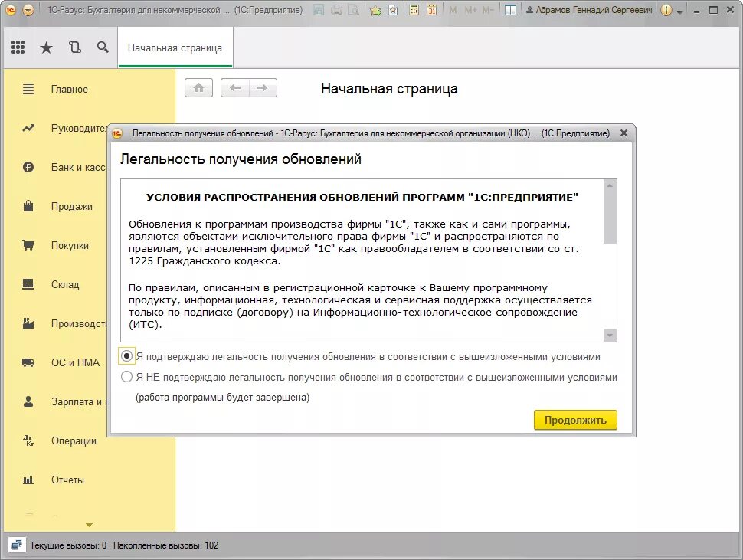Screen dimensions: 743x560
Task: Click 'УСЛОВИЯ РАСПРОСТРАНЕНИЯ ОБНОВЛЕНИЙ' license title
Action: (x=362, y=198)
